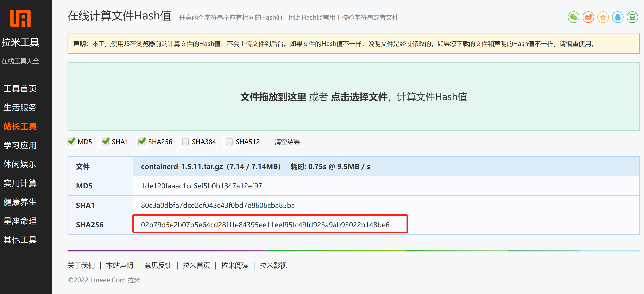The image size is (644, 294).
Task: Select 其他工具 in the sidebar
Action: [20, 240]
